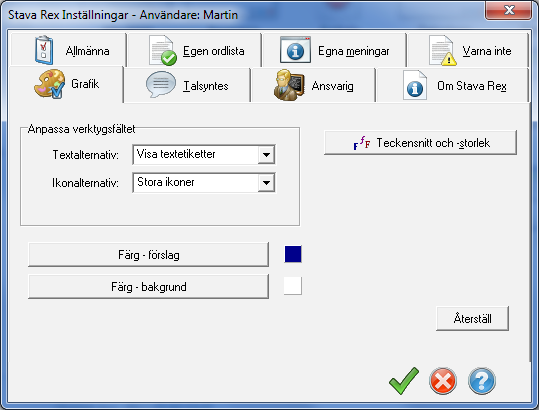
Task: Open help with the blue question mark
Action: (482, 381)
